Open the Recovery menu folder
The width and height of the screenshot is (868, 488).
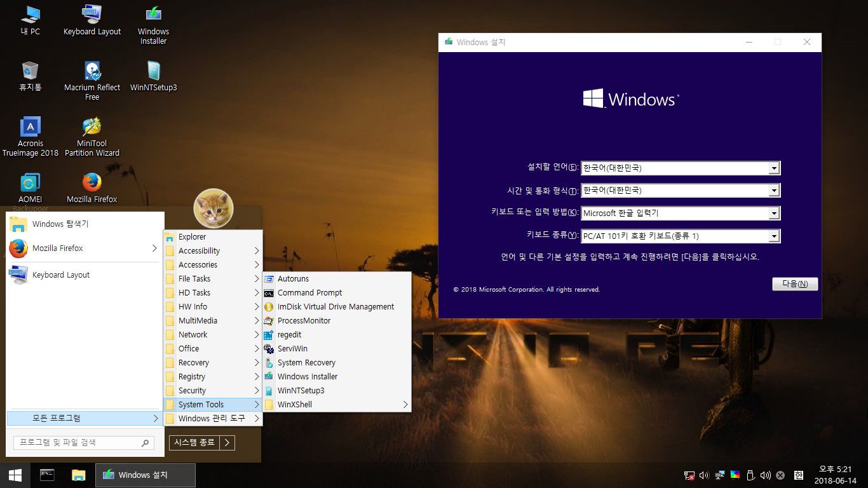click(x=213, y=362)
